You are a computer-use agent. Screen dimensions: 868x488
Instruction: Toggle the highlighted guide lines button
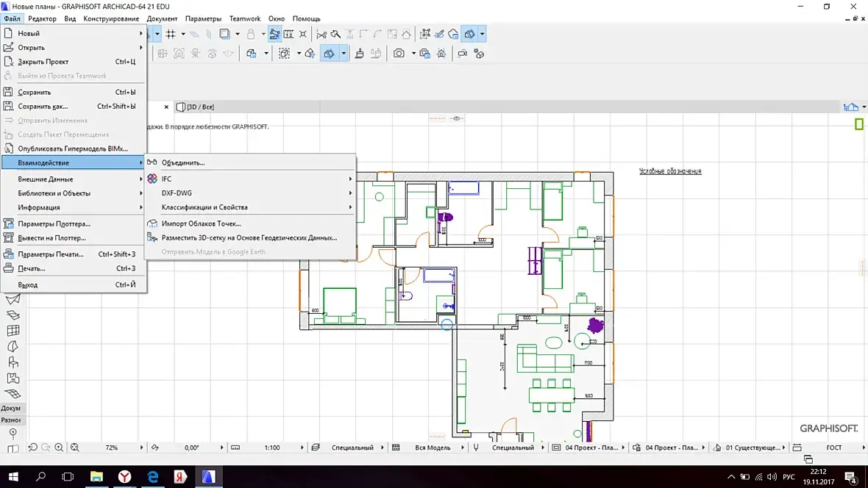point(274,34)
